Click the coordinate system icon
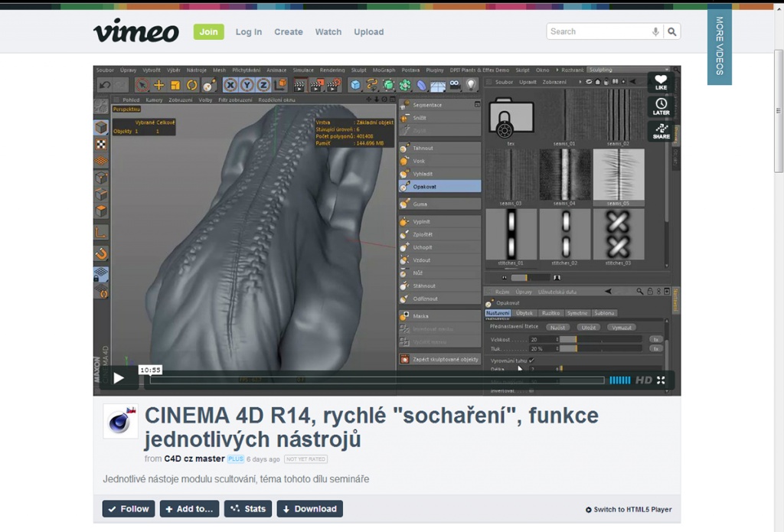The image size is (784, 532). point(281,85)
